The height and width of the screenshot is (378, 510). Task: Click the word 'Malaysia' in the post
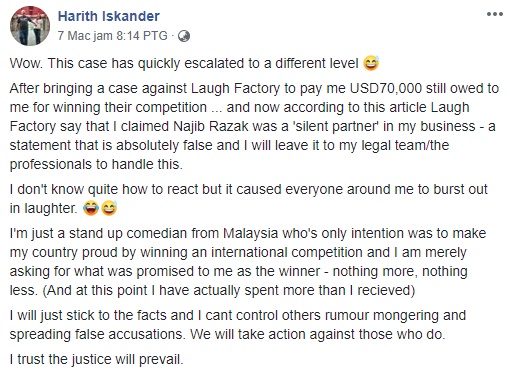[250, 234]
